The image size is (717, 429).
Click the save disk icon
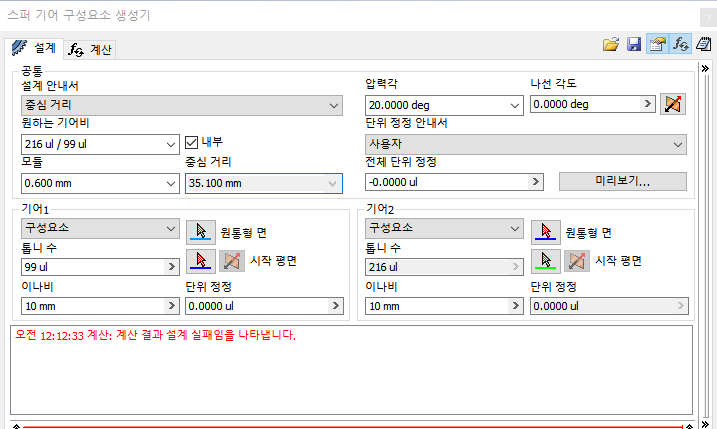[x=633, y=44]
